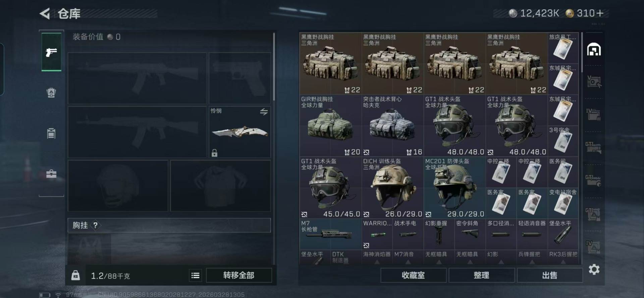Screen dimensions: 644x298
Task: Open the list view icon beside 转移全部
Action: click(195, 275)
